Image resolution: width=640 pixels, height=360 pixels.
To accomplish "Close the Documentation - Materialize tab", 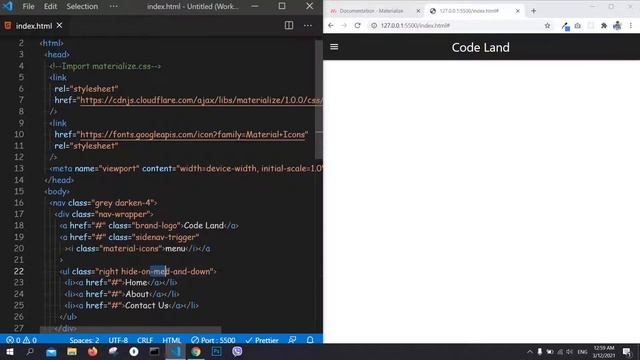I will point(418,11).
